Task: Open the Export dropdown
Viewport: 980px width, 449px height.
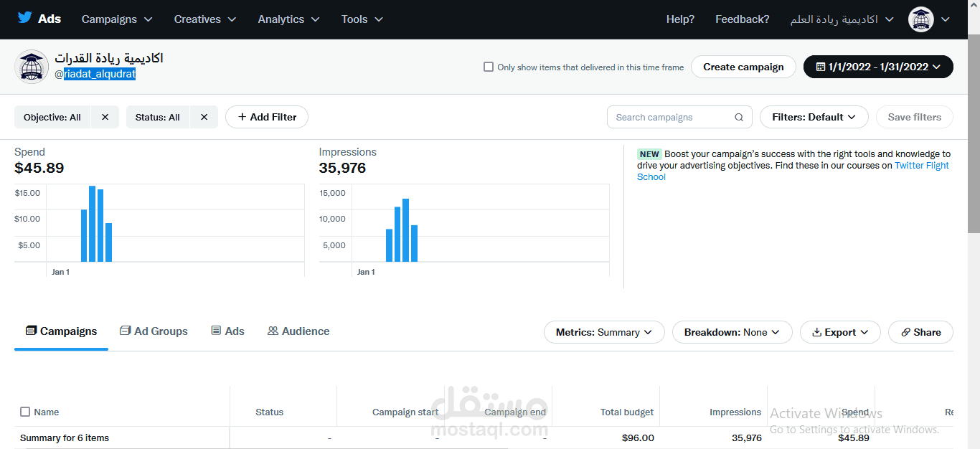Action: (x=840, y=332)
